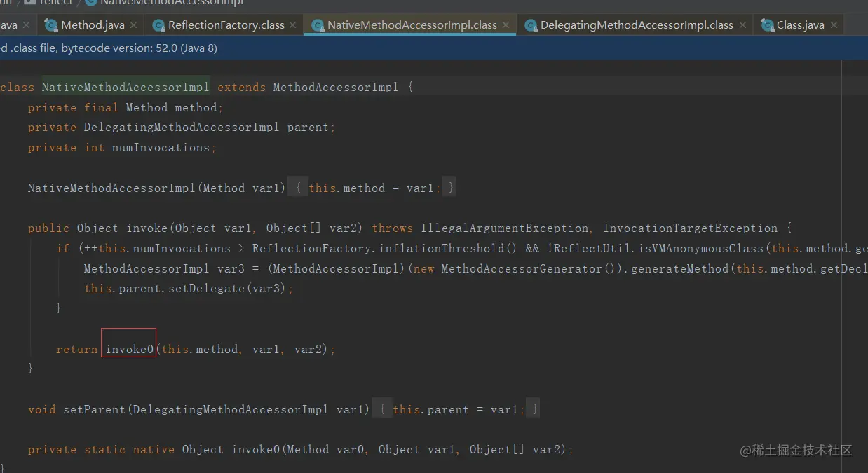Viewport: 868px width, 473px height.
Task: Click setParent method name
Action: tap(94, 409)
